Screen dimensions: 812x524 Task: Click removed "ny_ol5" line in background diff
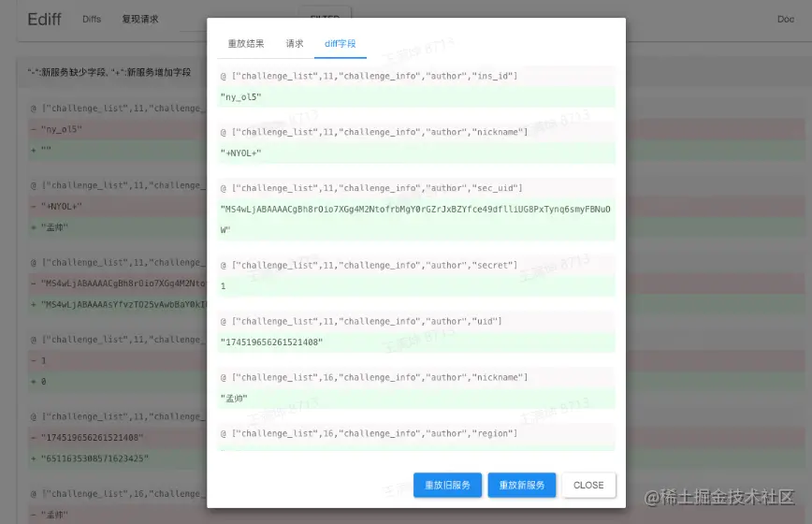click(117, 129)
